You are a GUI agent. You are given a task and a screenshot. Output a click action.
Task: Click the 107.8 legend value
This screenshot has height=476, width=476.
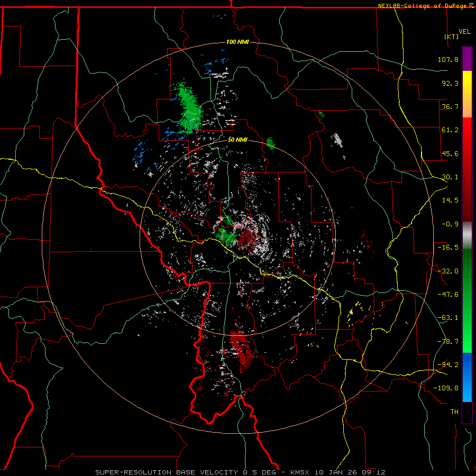[448, 59]
